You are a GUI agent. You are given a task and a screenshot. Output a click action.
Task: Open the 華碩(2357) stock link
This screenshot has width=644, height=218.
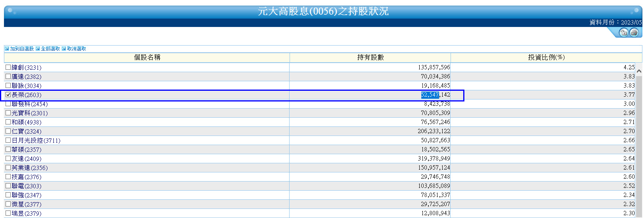(27, 150)
